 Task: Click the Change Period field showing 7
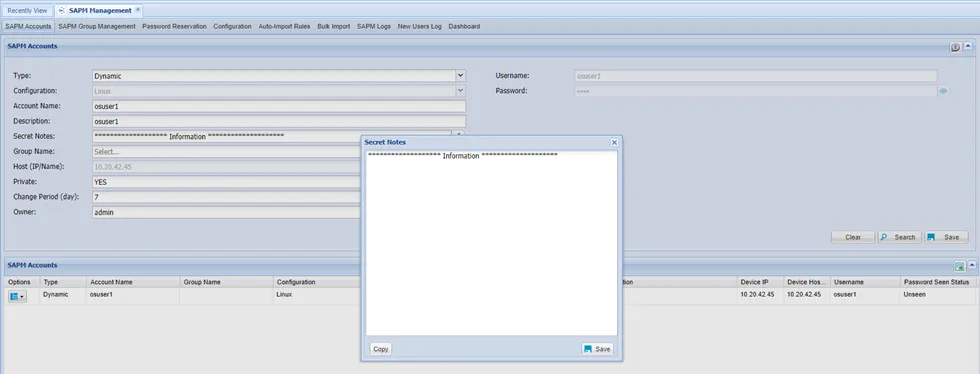tap(226, 197)
